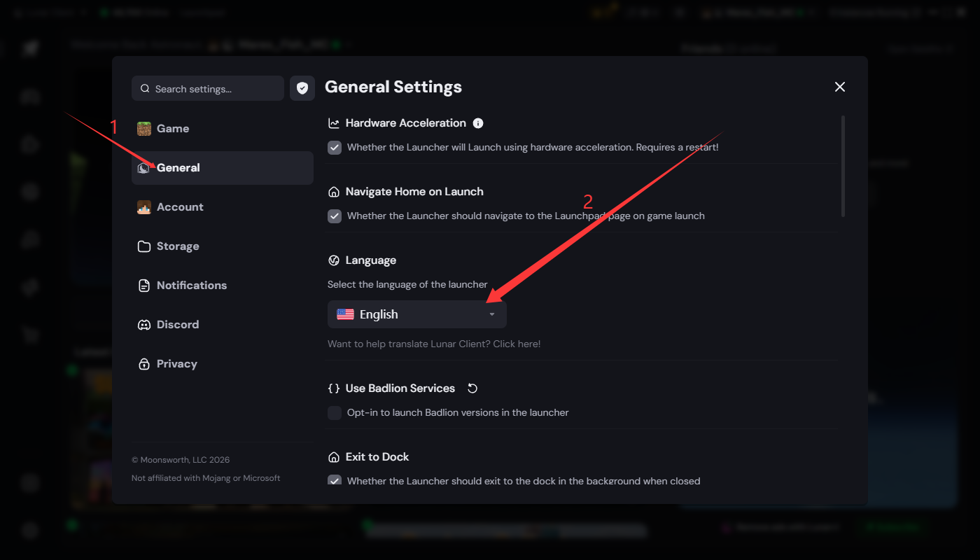Uncheck Navigate Home on Launch
980x560 pixels.
(x=335, y=216)
